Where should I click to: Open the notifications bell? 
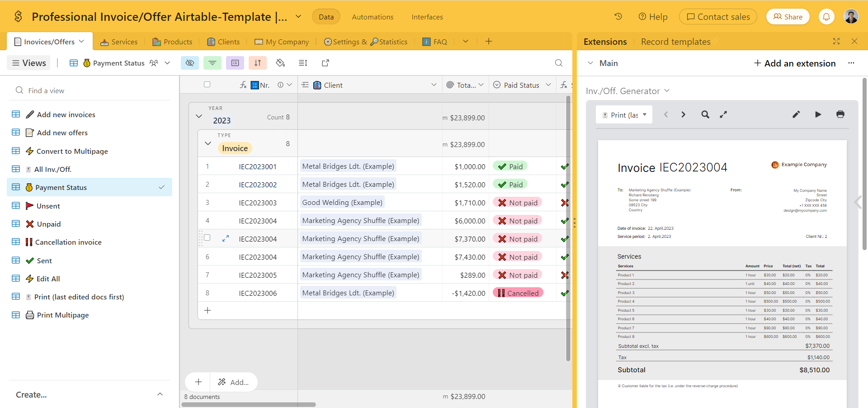(826, 17)
